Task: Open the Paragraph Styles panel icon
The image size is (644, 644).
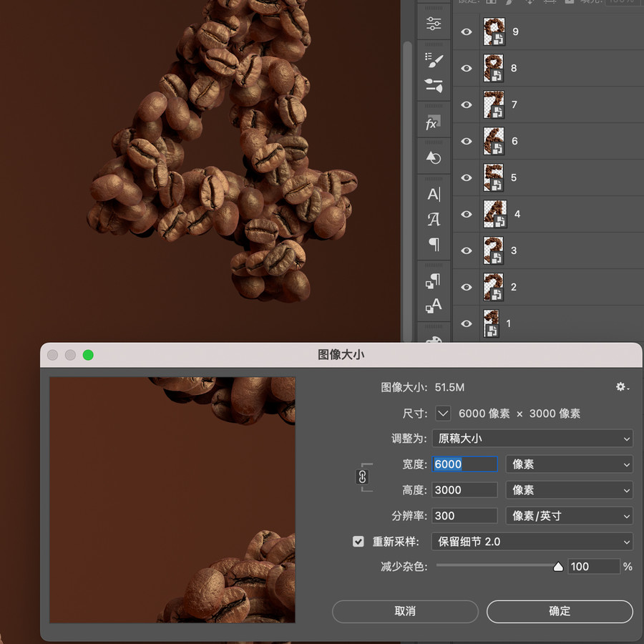Action: pyautogui.click(x=434, y=281)
